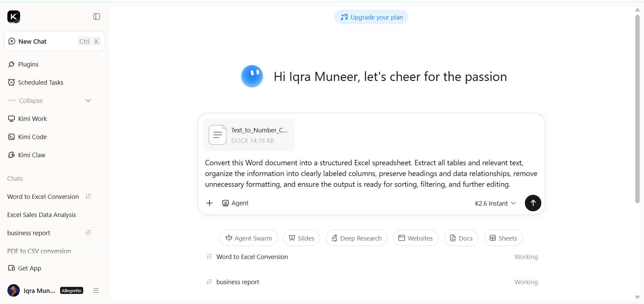The height and width of the screenshot is (304, 644).
Task: Open the attached Text_to_Number DOCX file
Action: pos(249,135)
